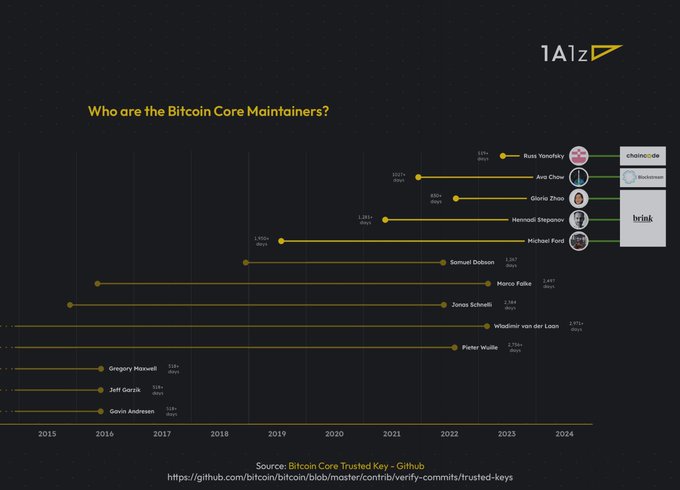The image size is (680, 490).
Task: Click Gloria Zhao's profile photo
Action: pos(579,198)
